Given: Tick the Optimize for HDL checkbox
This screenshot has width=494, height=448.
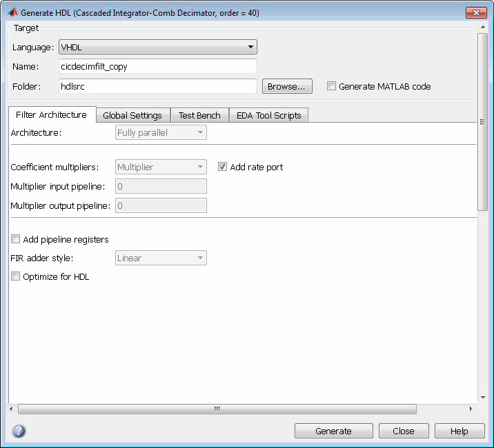Looking at the screenshot, I should pyautogui.click(x=15, y=276).
